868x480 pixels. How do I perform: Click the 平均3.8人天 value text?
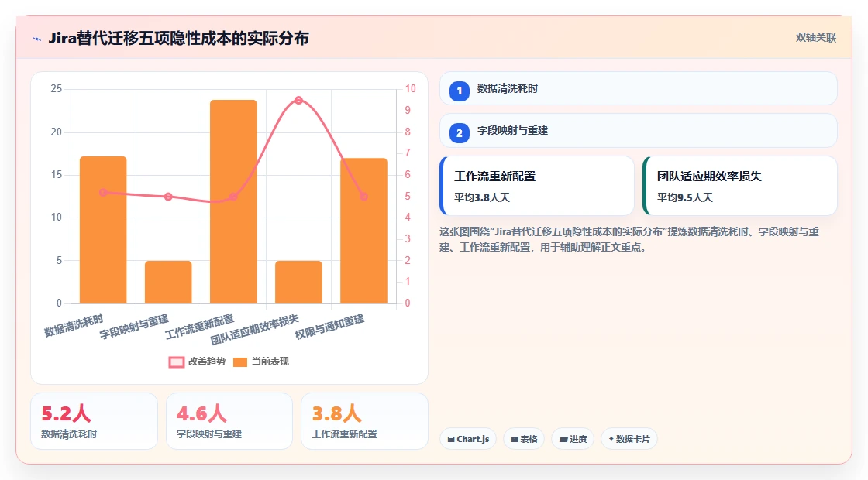[x=482, y=197]
